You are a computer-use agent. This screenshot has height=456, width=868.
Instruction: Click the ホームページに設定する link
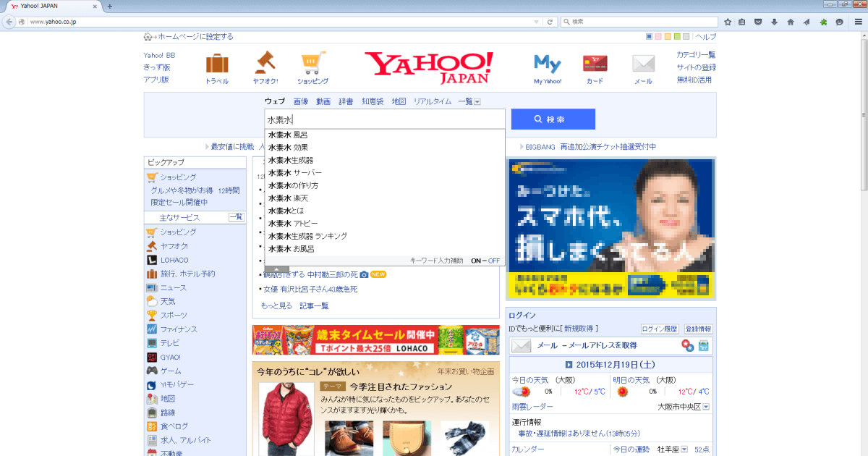point(195,37)
